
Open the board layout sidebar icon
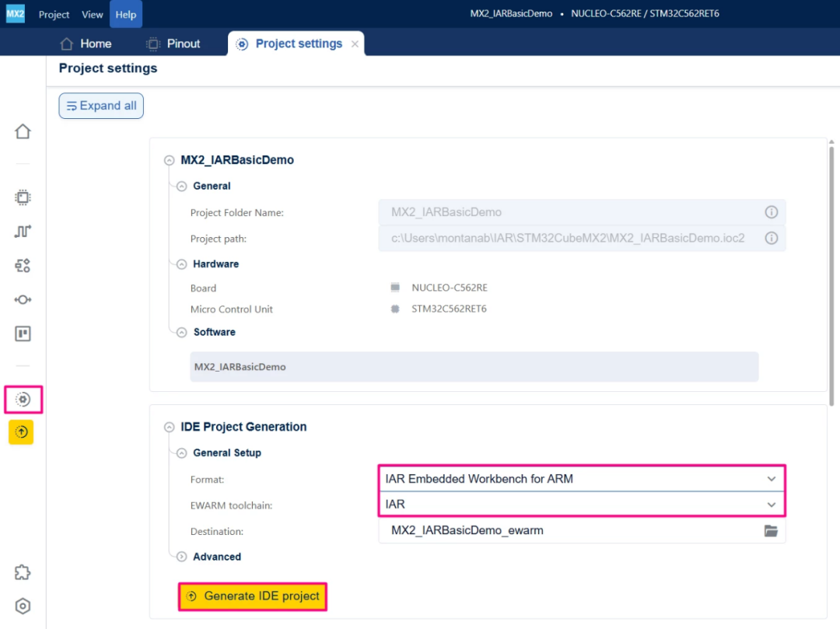23,334
